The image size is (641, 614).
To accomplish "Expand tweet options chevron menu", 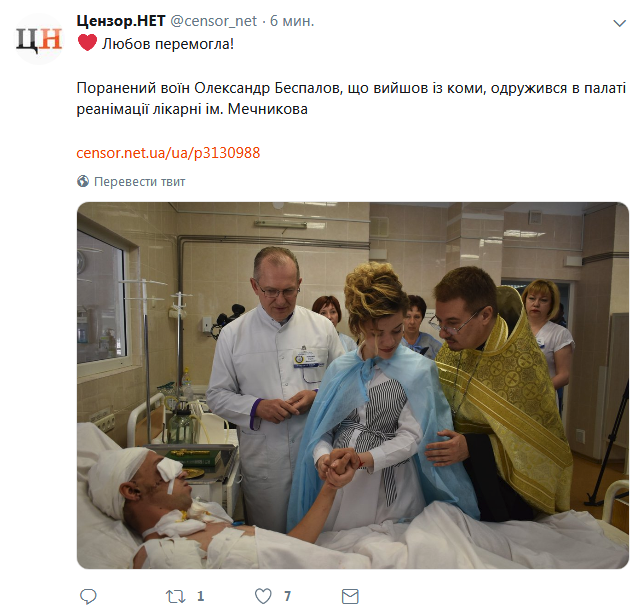I will 620,23.
